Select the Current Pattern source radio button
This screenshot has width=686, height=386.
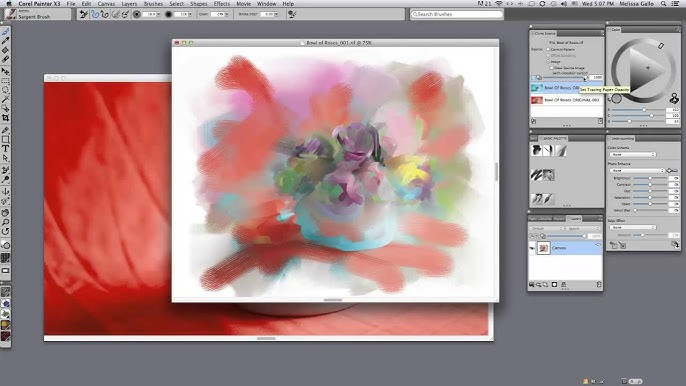pos(548,50)
